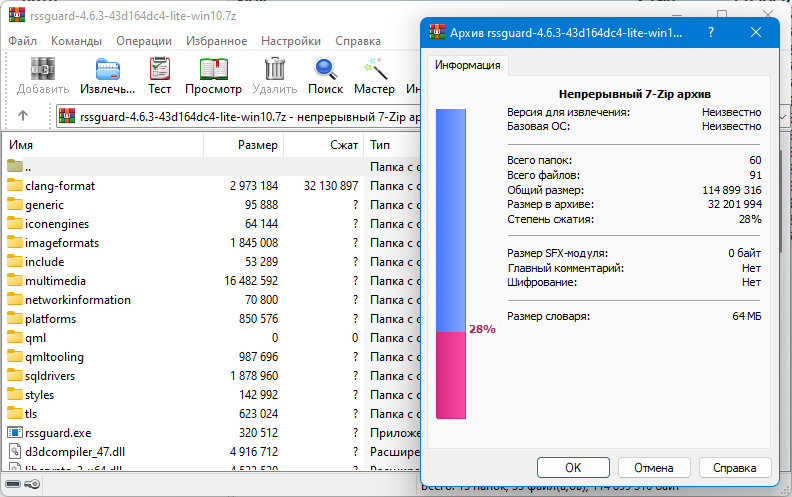
Task: Sort by the Тип column header
Action: 392,145
